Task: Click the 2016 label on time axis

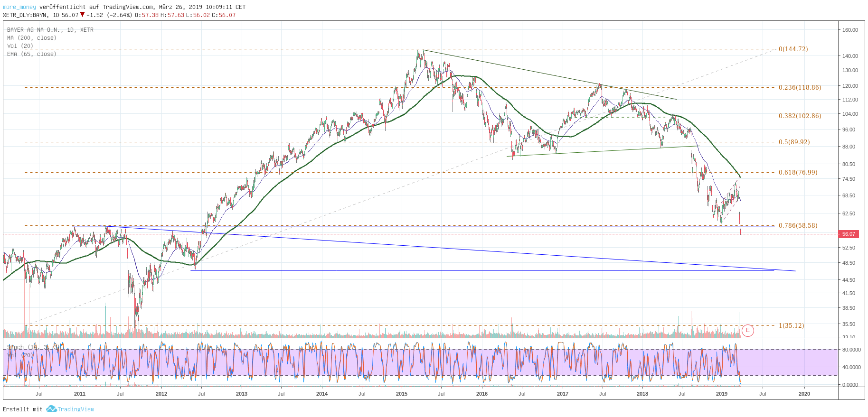Action: coord(482,394)
